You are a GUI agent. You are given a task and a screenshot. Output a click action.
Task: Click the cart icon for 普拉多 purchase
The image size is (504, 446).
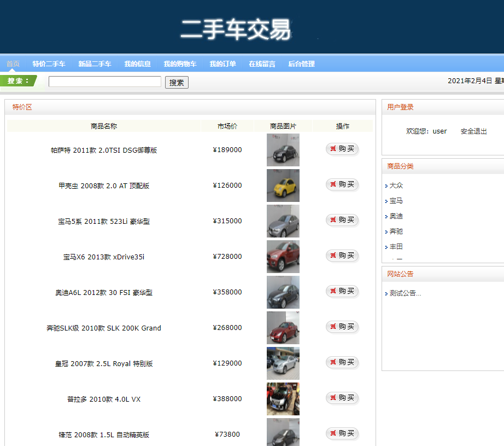[335, 398]
